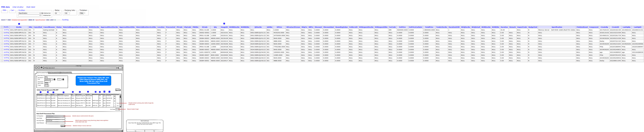Click the browser back arrow in mockup
The width and height of the screenshot is (644, 132).
(36, 67)
